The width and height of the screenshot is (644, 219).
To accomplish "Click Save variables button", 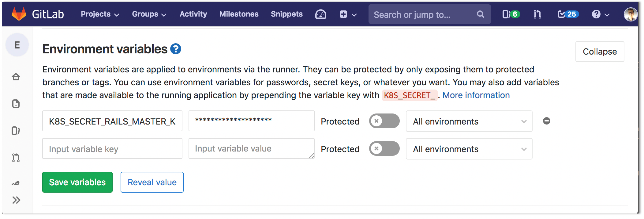I will (77, 182).
